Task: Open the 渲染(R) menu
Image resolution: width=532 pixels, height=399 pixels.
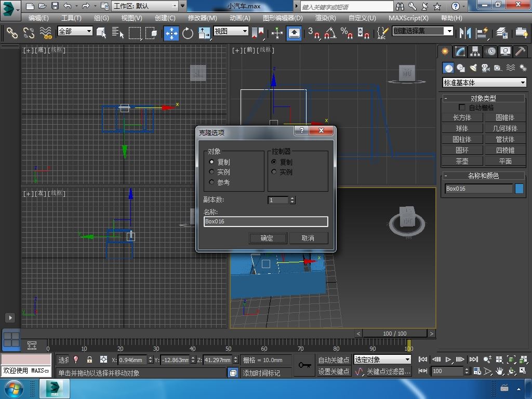Action: (x=325, y=18)
